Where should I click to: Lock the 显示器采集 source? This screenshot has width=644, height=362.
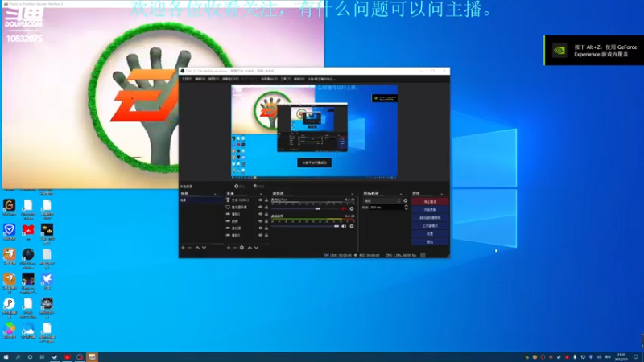pyautogui.click(x=266, y=208)
